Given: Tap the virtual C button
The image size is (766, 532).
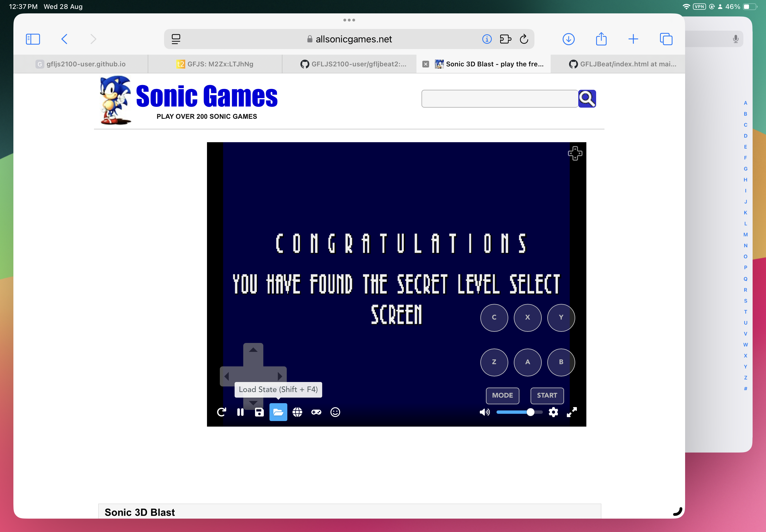Looking at the screenshot, I should pyautogui.click(x=494, y=318).
